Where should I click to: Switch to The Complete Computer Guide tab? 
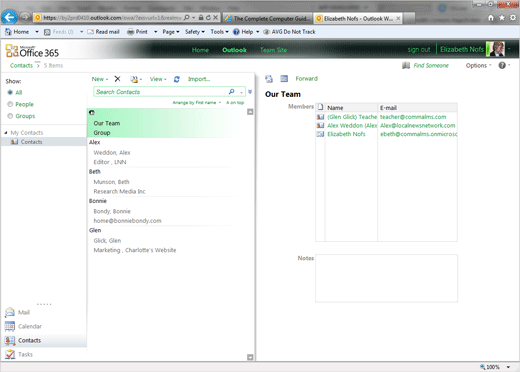(x=267, y=18)
